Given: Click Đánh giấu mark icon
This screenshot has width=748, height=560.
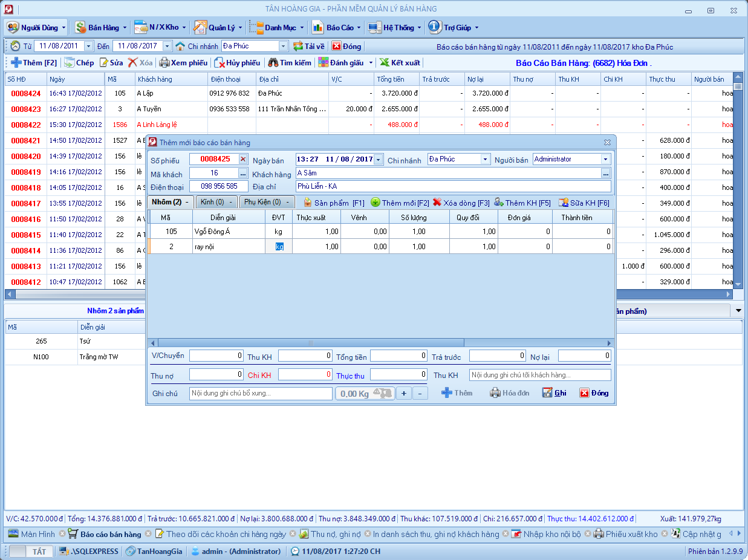Looking at the screenshot, I should (x=324, y=62).
